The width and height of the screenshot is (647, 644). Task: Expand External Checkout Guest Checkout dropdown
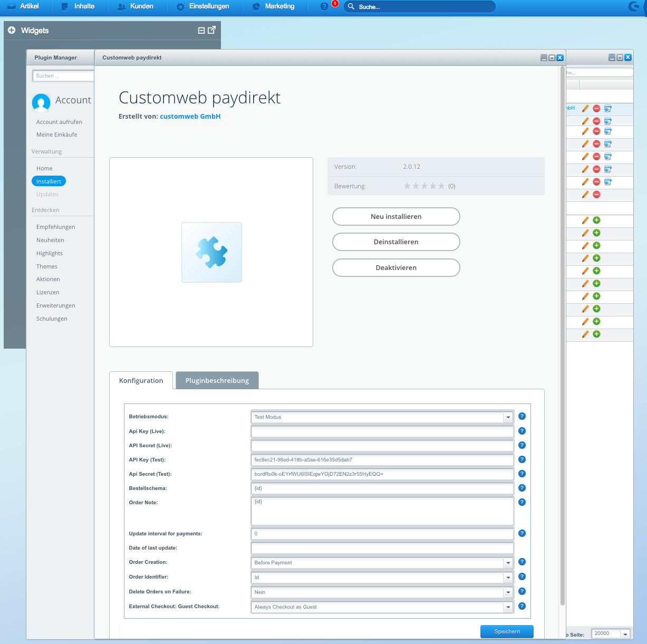(x=508, y=607)
